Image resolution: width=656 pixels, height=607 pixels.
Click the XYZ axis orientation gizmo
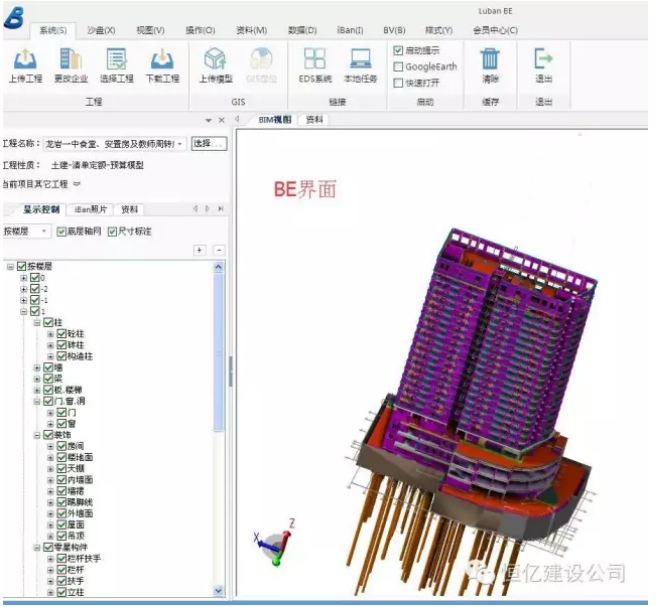coord(275,543)
